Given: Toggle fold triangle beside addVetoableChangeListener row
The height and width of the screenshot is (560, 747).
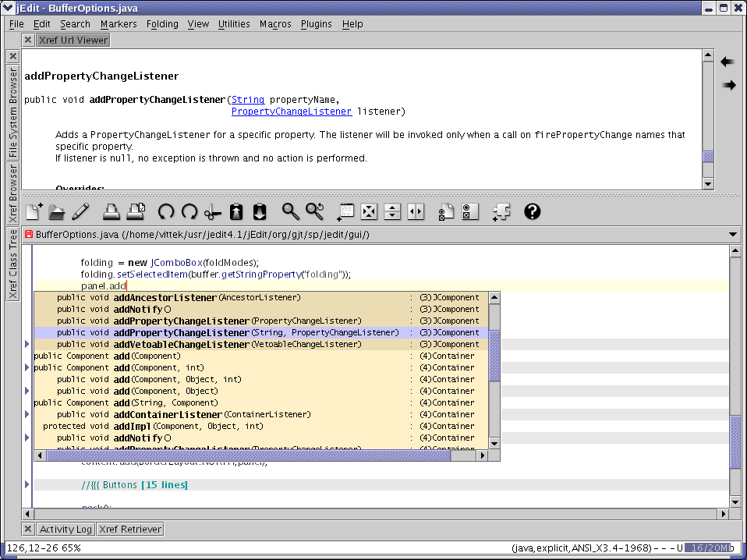Looking at the screenshot, I should pos(27,344).
